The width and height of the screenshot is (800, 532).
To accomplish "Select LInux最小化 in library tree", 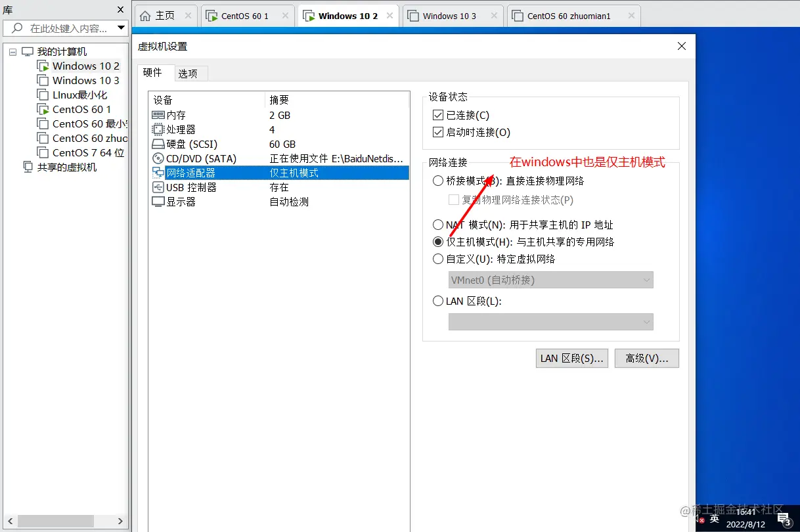I will click(79, 95).
